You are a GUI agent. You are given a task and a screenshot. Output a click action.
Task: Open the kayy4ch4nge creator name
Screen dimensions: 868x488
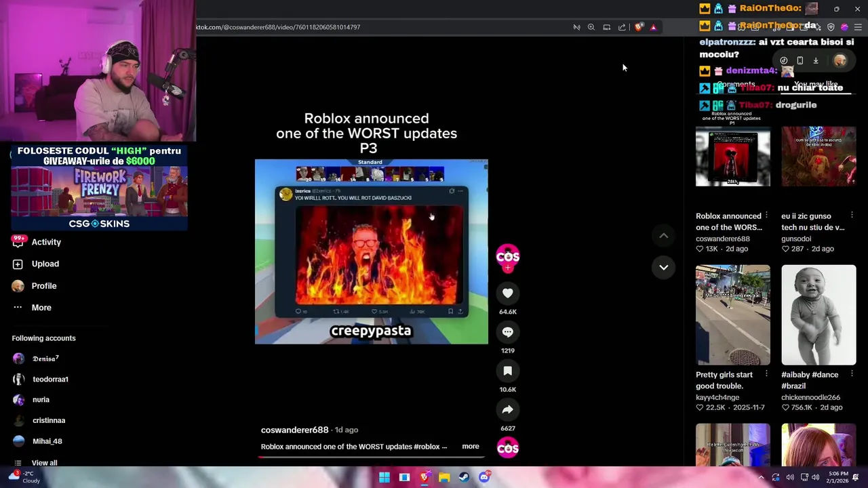tap(717, 397)
